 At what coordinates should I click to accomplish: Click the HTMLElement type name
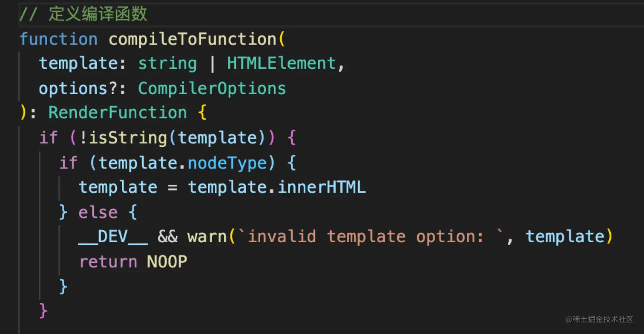pyautogui.click(x=282, y=64)
